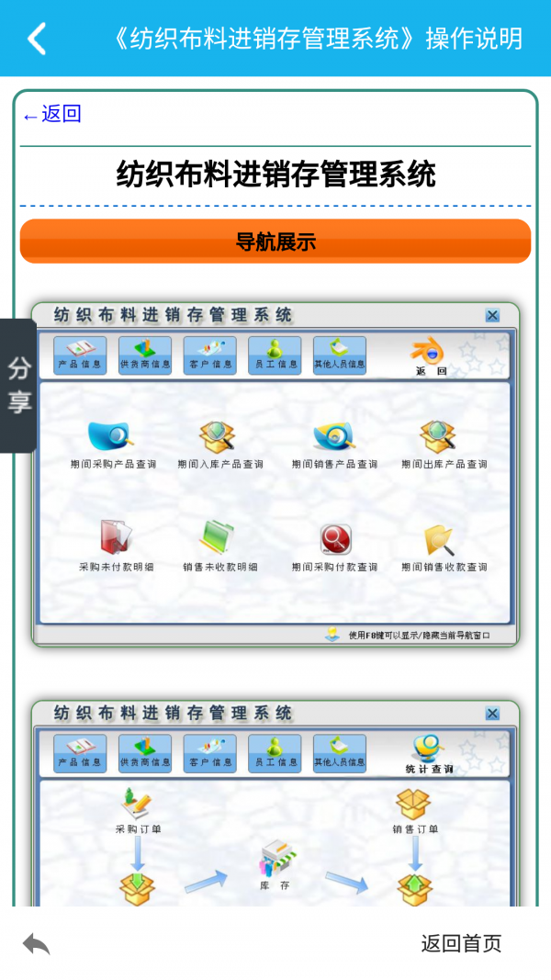Screen dimensions: 551x980
Task: Open 期间采购产品查询 icon
Action: tap(113, 445)
